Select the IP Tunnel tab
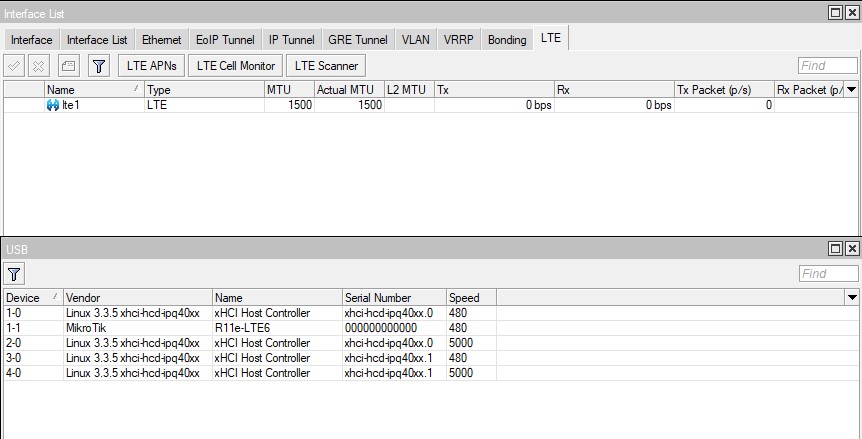The width and height of the screenshot is (862, 439). (291, 40)
